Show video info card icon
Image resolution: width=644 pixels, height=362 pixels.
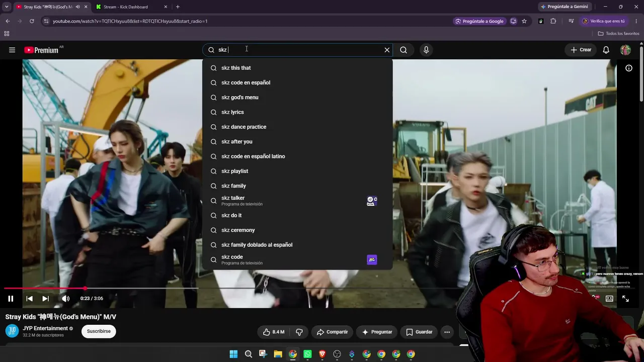(x=629, y=68)
